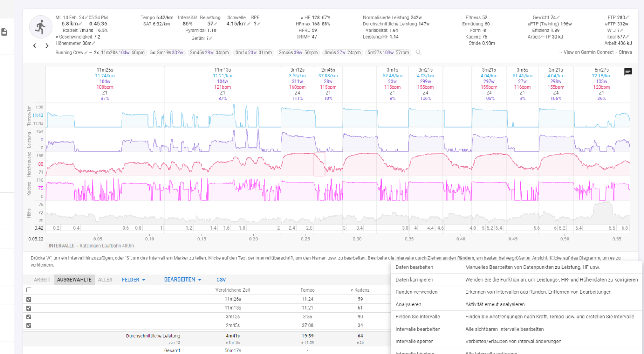Edit the 6.8 km distance pencil
Viewport: 644px width, 354px height.
click(x=80, y=24)
